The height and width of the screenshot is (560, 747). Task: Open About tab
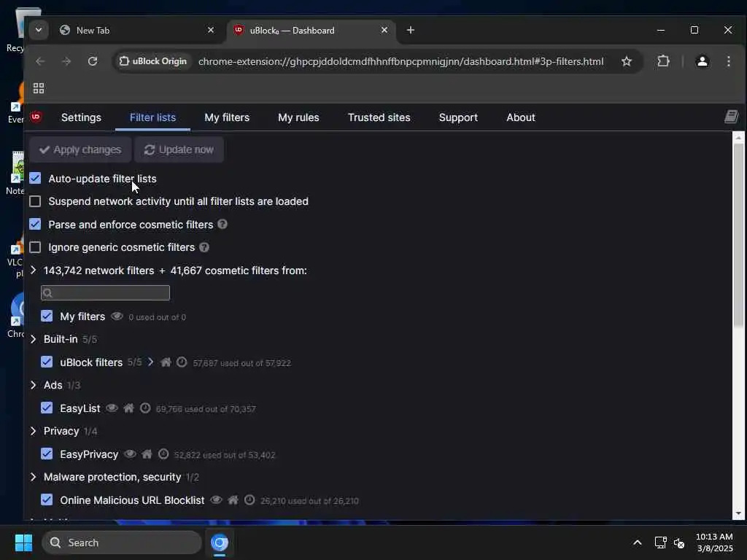tap(521, 117)
